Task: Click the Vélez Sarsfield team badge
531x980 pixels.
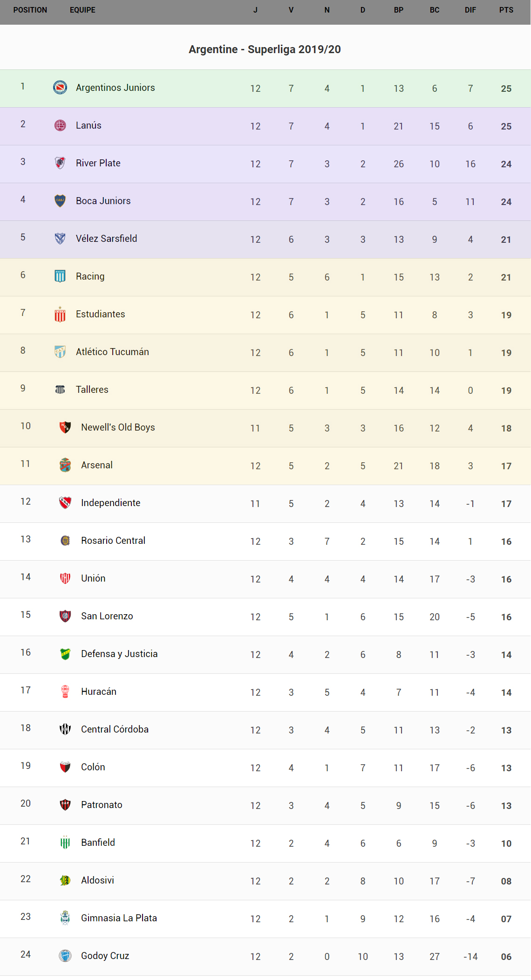Action: [60, 238]
